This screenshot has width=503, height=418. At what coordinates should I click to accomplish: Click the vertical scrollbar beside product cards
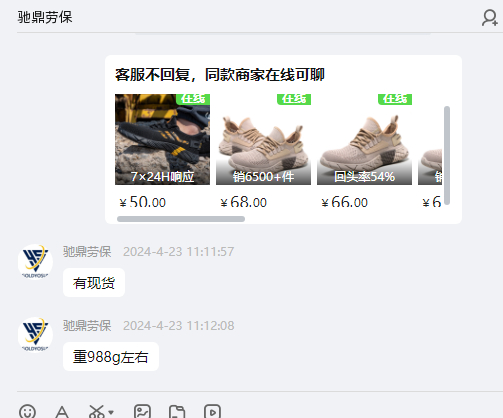[x=447, y=155]
